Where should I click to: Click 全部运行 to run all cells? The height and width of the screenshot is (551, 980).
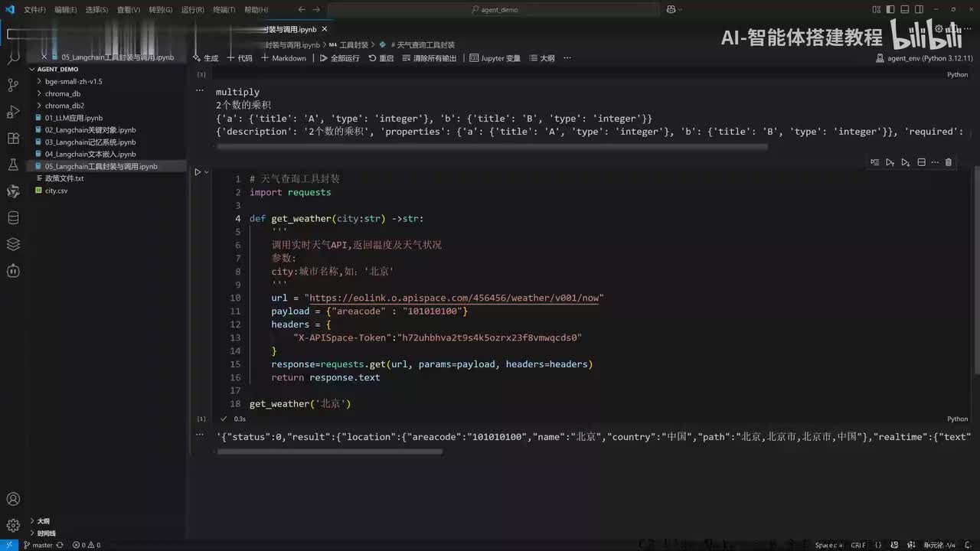339,58
